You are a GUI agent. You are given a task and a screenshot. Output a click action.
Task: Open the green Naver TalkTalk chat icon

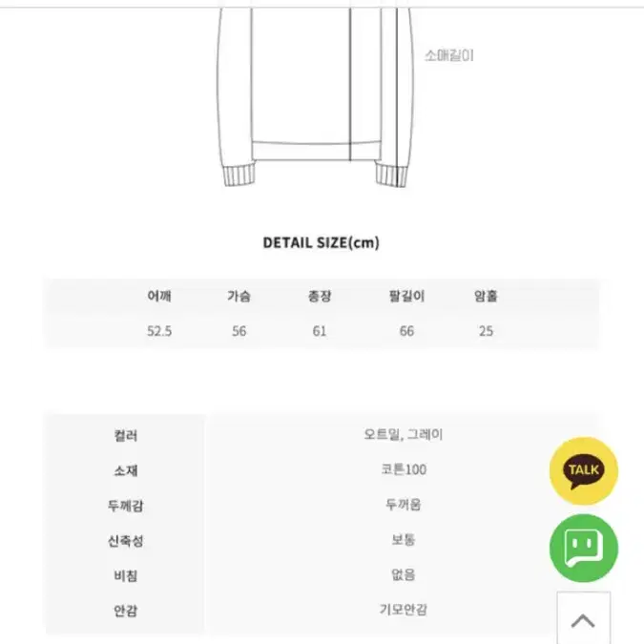(583, 548)
